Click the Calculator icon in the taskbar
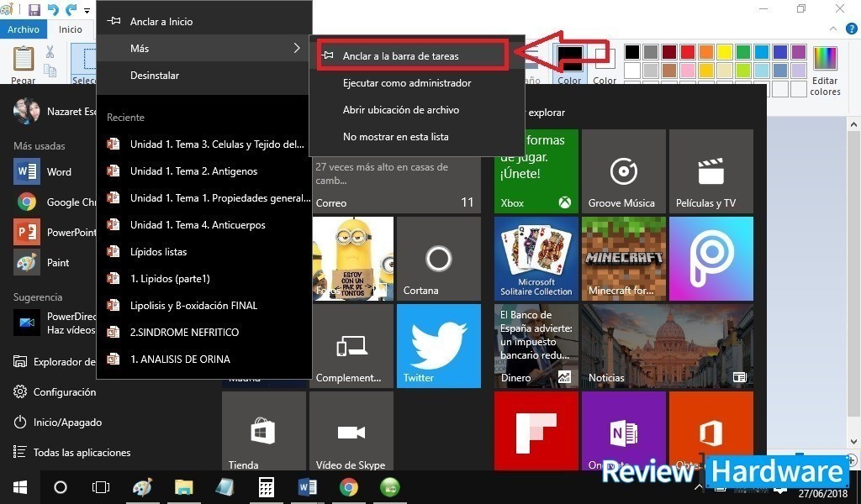The width and height of the screenshot is (861, 504). [267, 487]
